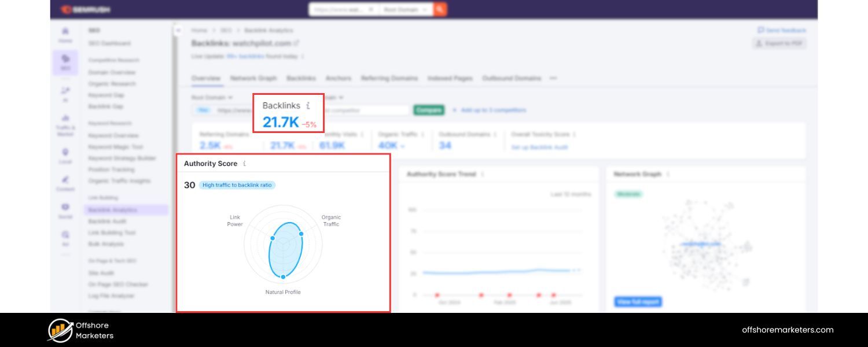Viewport: 868px width, 347px height.
Task: Click the View full report button
Action: (637, 301)
